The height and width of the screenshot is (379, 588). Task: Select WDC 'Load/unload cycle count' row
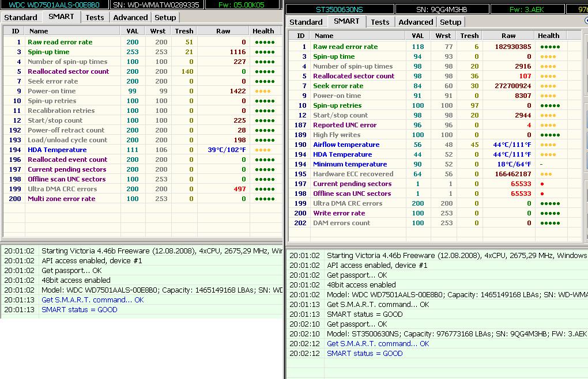(x=142, y=140)
